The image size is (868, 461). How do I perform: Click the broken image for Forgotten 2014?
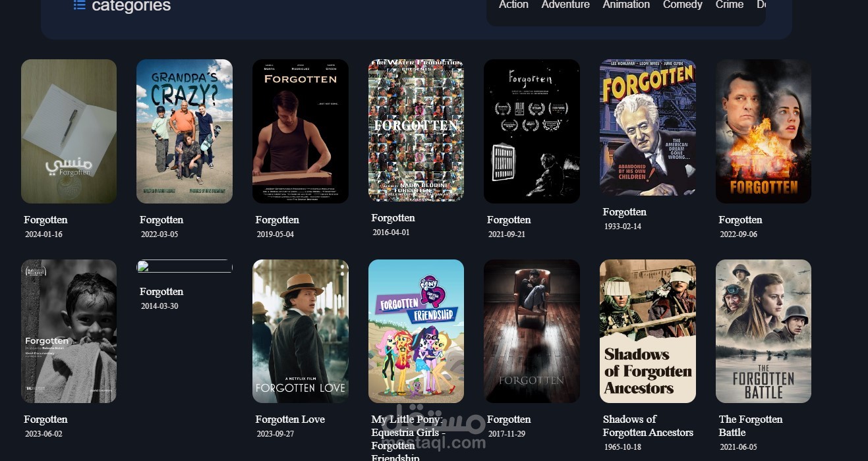[x=185, y=266]
